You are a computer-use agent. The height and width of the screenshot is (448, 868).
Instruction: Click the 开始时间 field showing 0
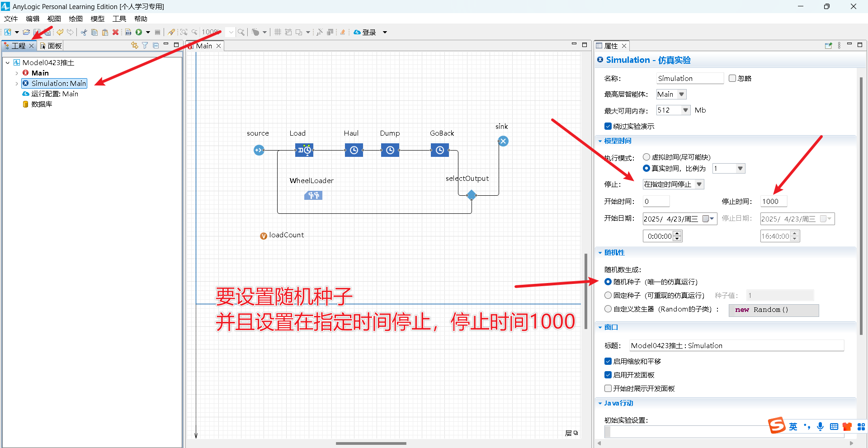tap(656, 201)
